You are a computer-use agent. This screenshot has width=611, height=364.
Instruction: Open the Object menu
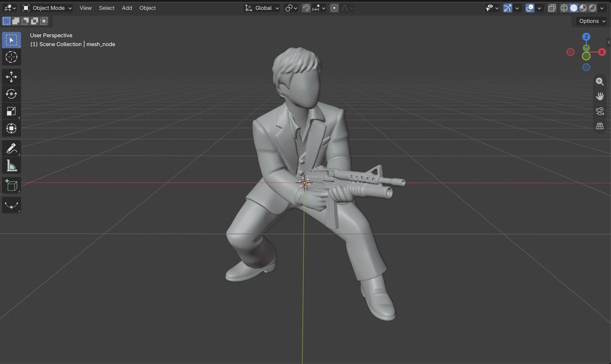click(x=147, y=8)
